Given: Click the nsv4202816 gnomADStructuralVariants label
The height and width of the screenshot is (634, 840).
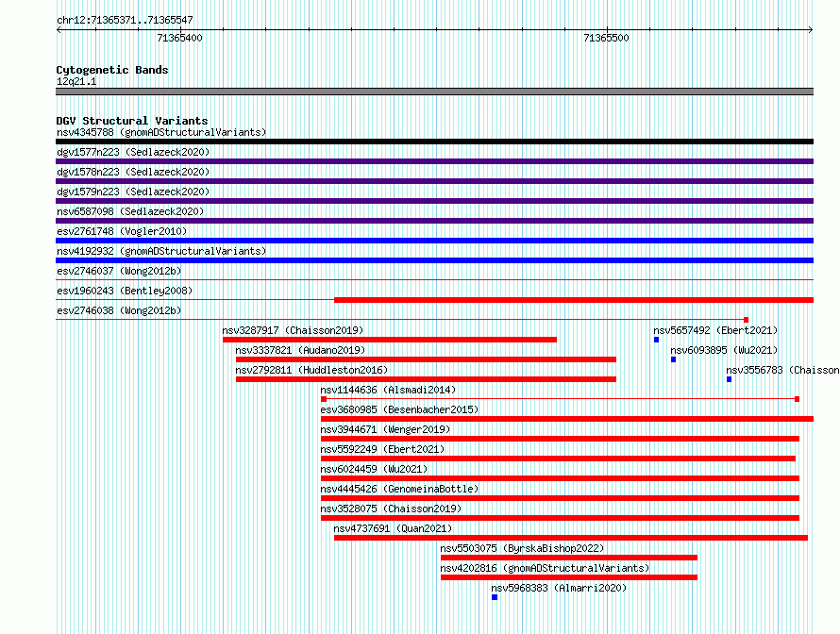Looking at the screenshot, I should pyautogui.click(x=545, y=568).
